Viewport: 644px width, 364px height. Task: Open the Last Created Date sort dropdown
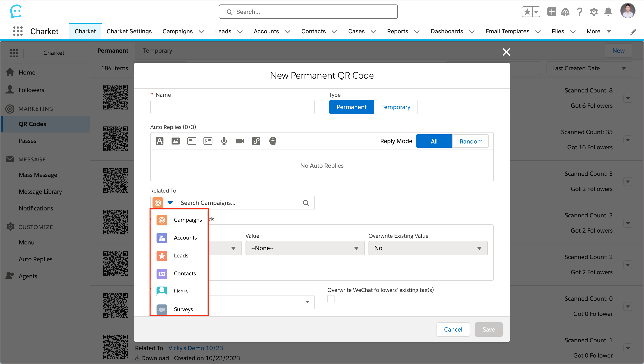coord(589,68)
